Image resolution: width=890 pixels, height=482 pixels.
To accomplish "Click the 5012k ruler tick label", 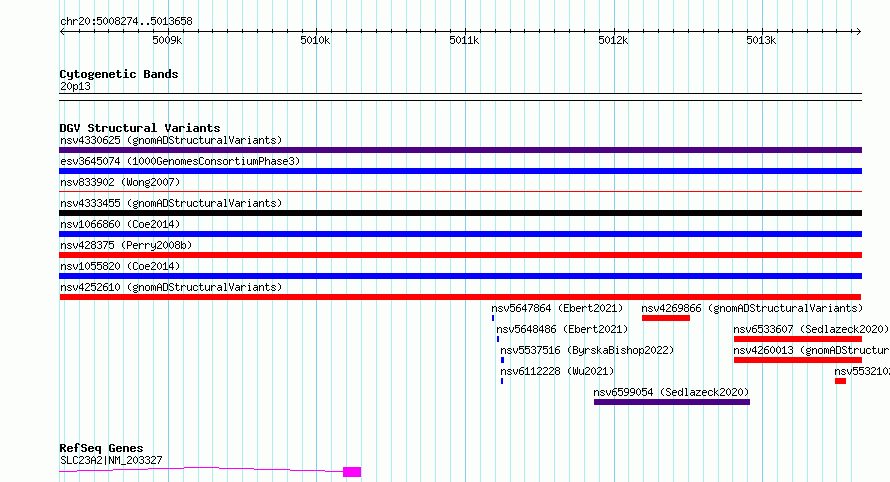I will [613, 40].
